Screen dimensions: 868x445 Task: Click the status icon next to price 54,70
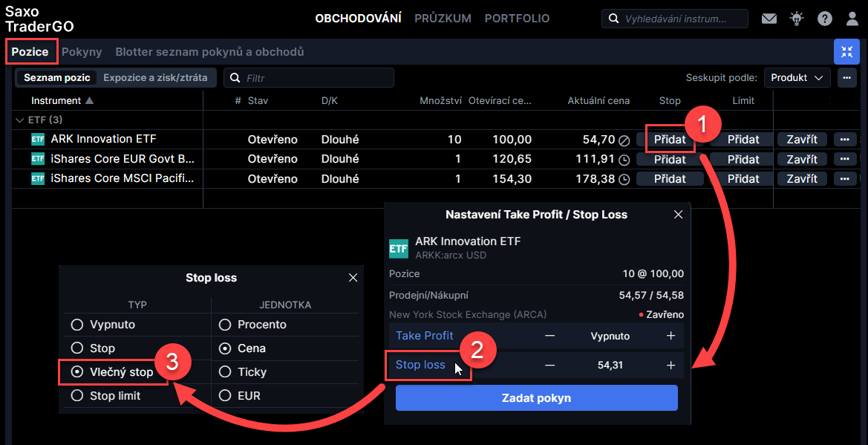point(624,140)
